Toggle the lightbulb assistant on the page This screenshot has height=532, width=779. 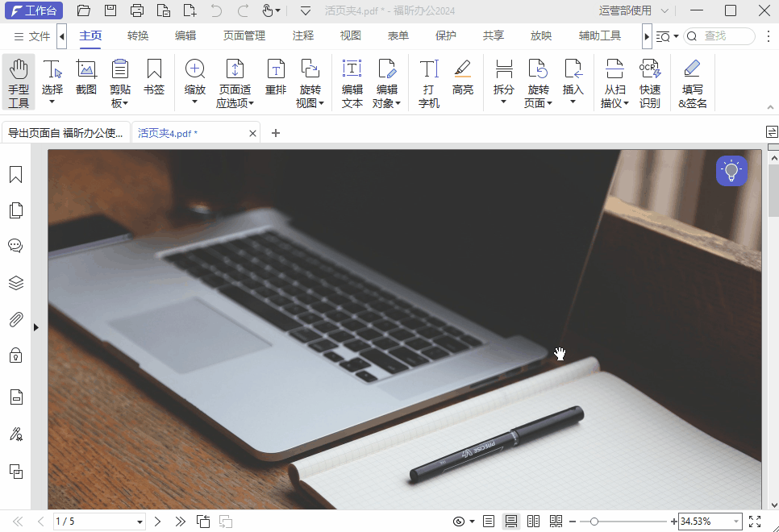pos(731,170)
